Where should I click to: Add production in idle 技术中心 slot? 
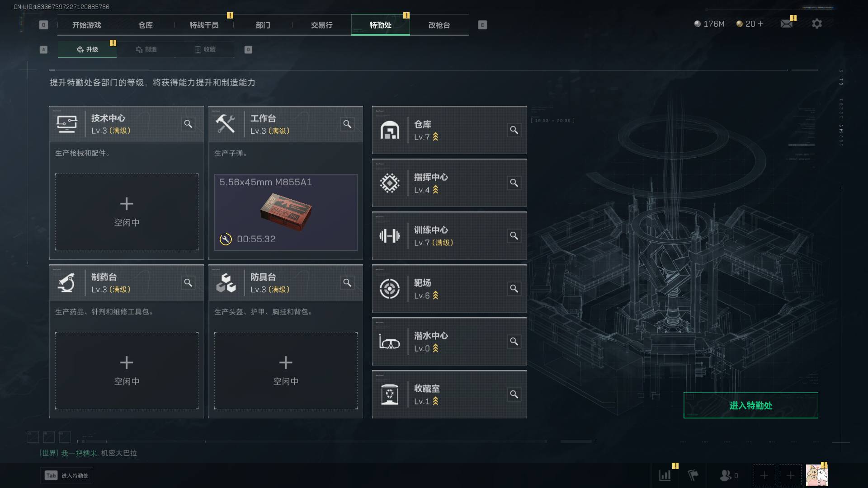(x=127, y=212)
